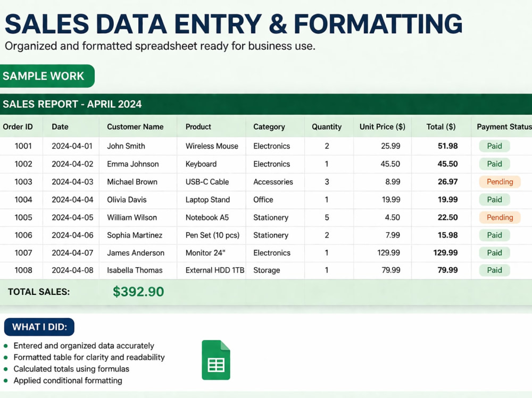Click the External HDD 1TB cell
Image resolution: width=532 pixels, height=398 pixels.
pyautogui.click(x=215, y=270)
